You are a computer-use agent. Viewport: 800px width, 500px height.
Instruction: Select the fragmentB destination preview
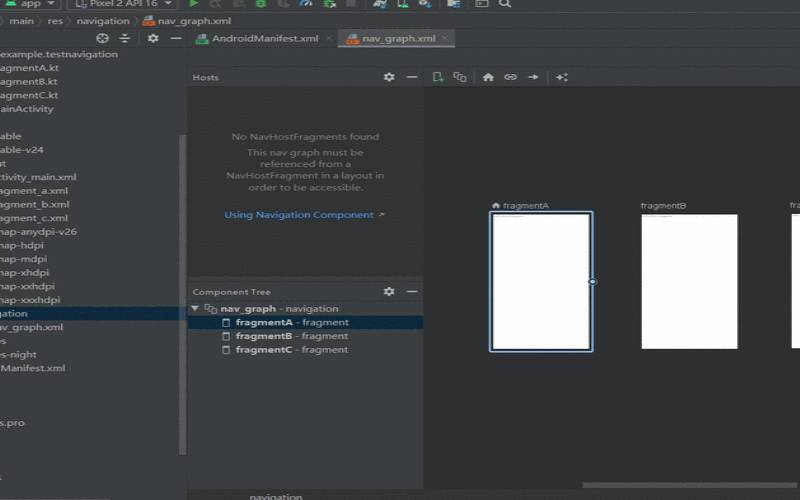tap(689, 281)
